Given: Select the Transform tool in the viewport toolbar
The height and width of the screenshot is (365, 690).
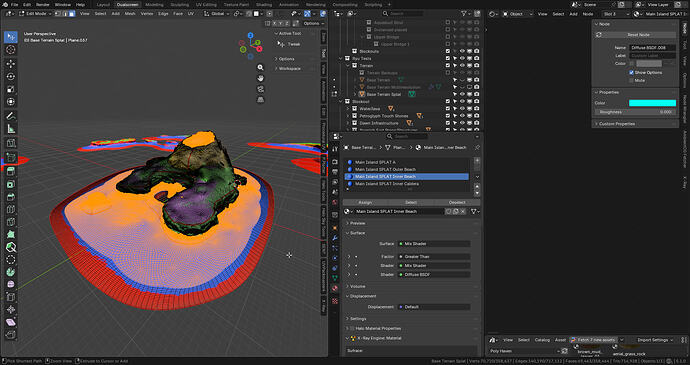Looking at the screenshot, I should (11, 102).
